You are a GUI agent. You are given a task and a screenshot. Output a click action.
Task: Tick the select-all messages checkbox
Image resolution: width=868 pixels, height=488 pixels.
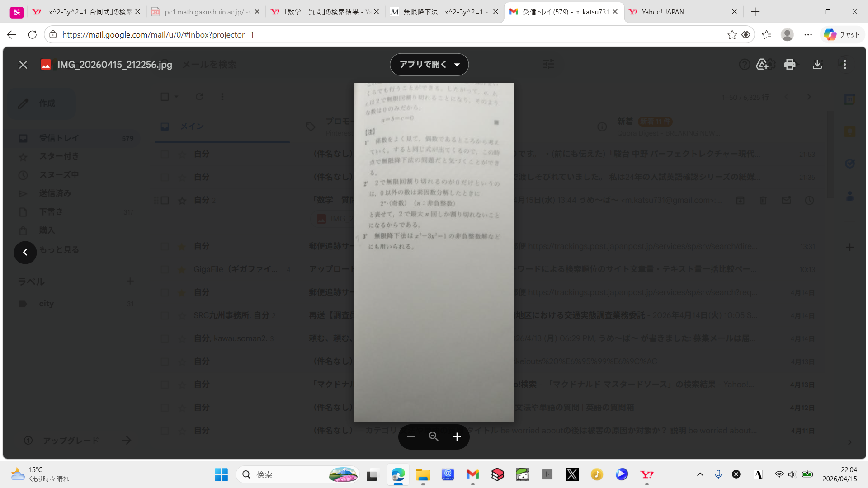tap(165, 96)
